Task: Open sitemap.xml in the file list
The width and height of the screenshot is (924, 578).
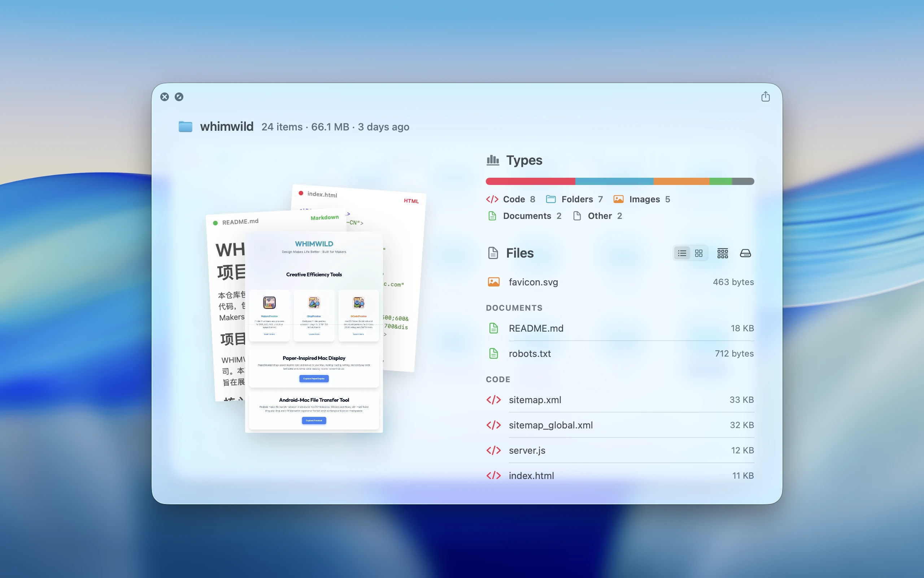Action: pyautogui.click(x=620, y=400)
